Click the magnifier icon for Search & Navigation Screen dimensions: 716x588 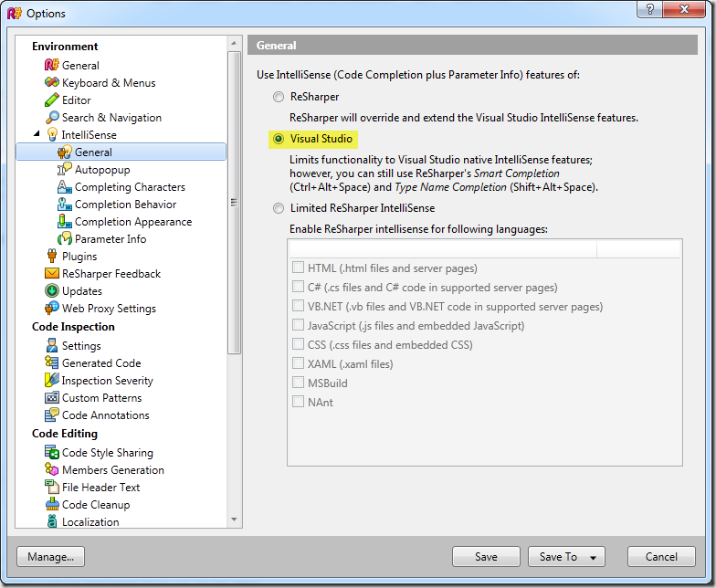coord(51,117)
